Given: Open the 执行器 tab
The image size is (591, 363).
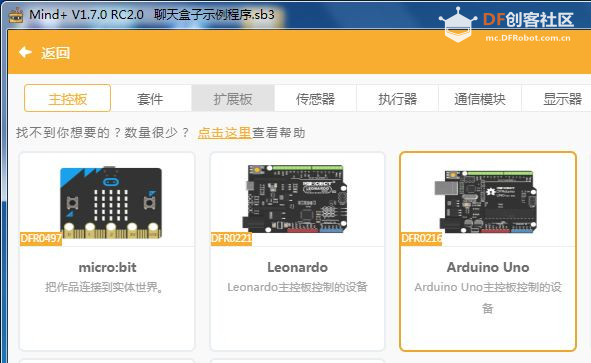Looking at the screenshot, I should tap(398, 98).
